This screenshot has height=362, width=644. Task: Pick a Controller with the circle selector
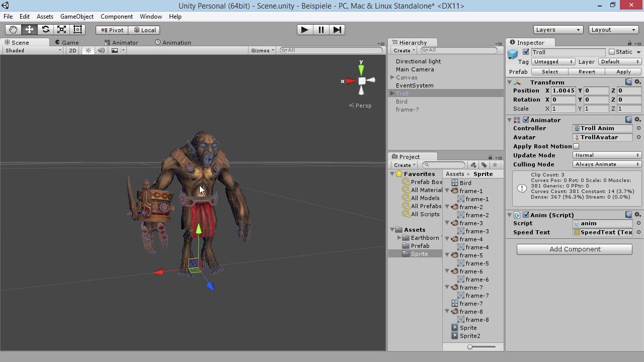tap(638, 128)
